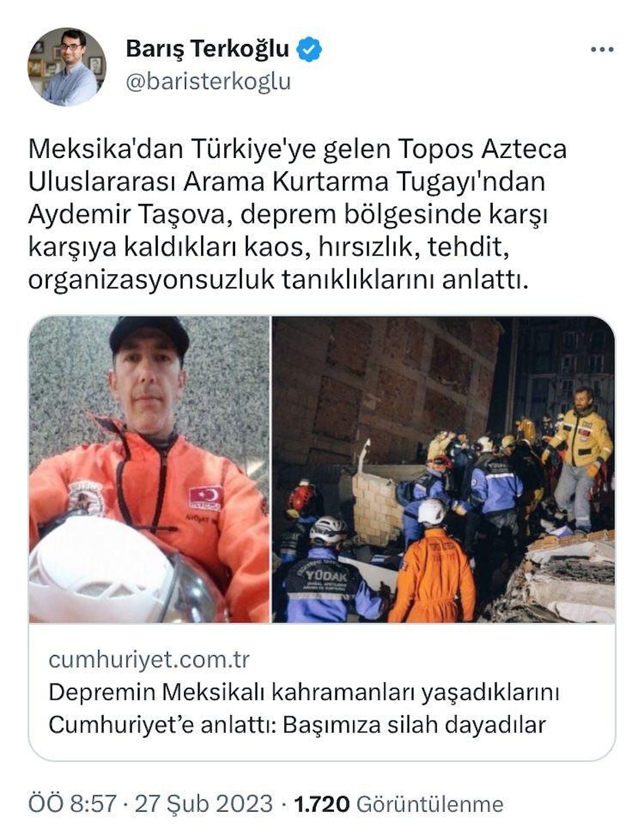Click the ÖÖ 8:57 timestamp
This screenshot has width=644, height=836.
72,804
